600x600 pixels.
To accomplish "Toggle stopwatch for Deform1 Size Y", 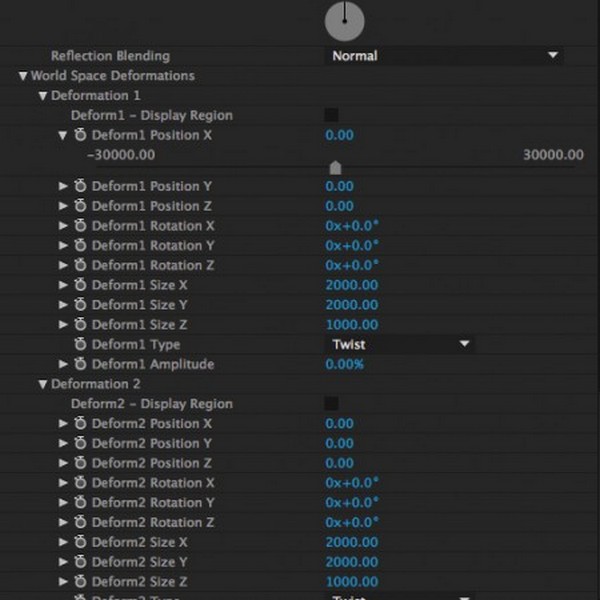I will click(x=80, y=305).
